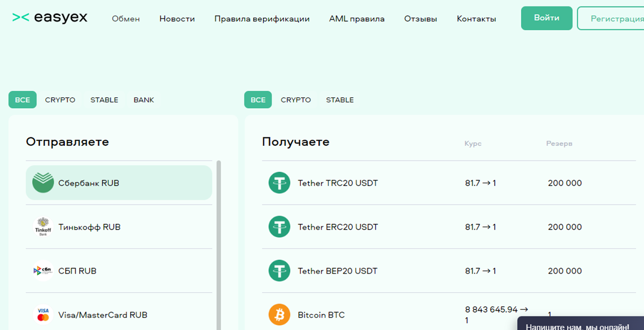Screen dimensions: 644x330
Task: Choose Tether BEP20 USDT to receive
Action: point(449,271)
